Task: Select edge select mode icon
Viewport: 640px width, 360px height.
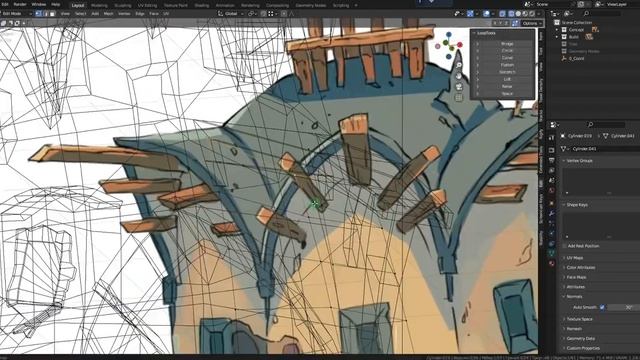Action: 45,13
